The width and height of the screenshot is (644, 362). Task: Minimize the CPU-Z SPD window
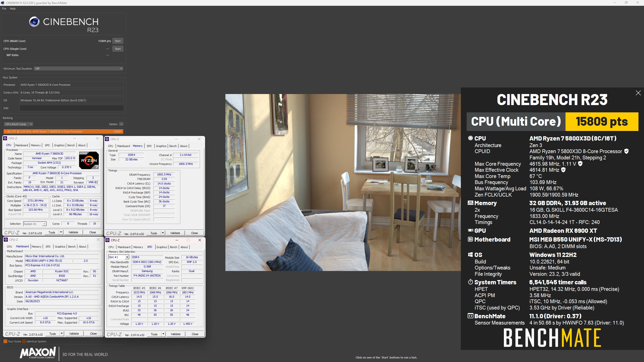[x=177, y=240]
